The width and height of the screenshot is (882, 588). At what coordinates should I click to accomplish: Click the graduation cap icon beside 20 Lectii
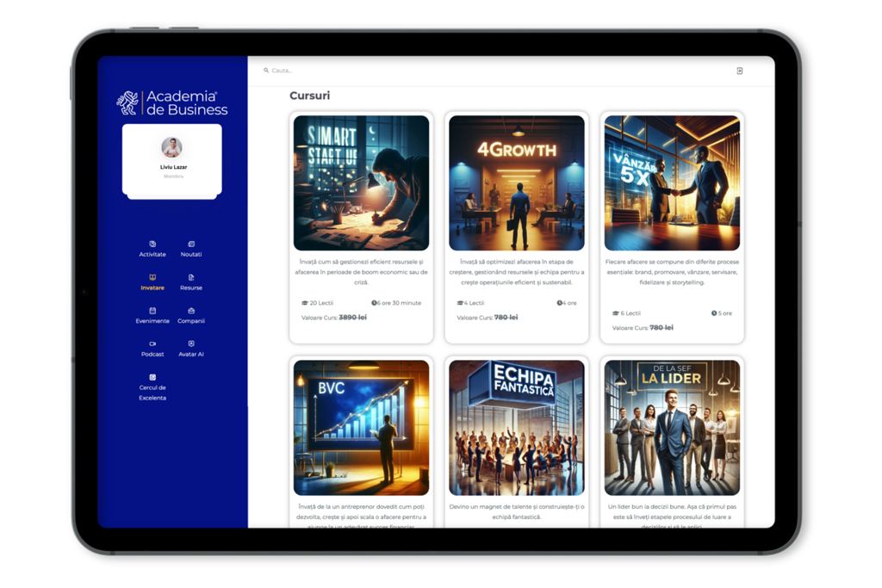pos(305,303)
